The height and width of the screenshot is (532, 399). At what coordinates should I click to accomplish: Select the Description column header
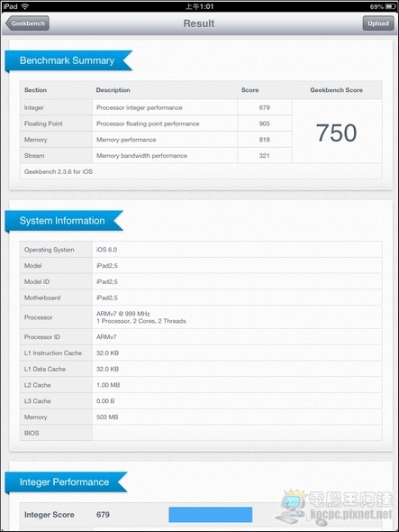(113, 90)
